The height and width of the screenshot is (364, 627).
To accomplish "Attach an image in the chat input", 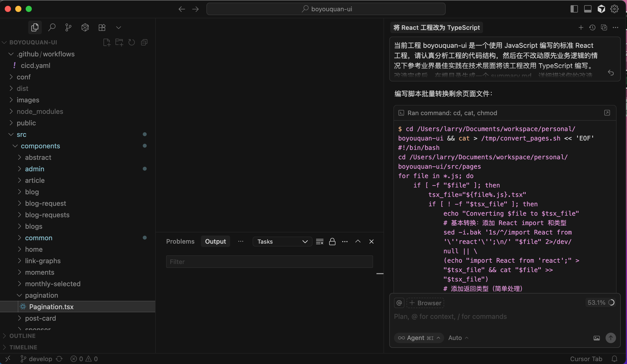I will pos(597,338).
